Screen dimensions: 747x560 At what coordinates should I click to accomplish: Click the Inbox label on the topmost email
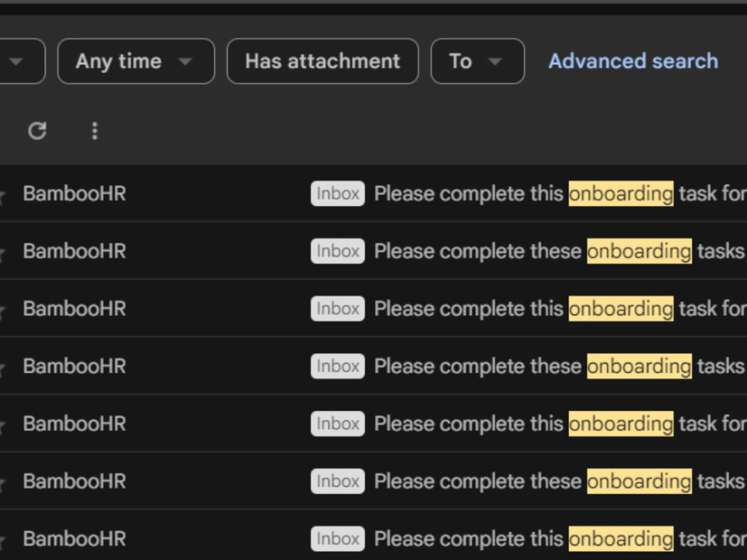point(338,194)
